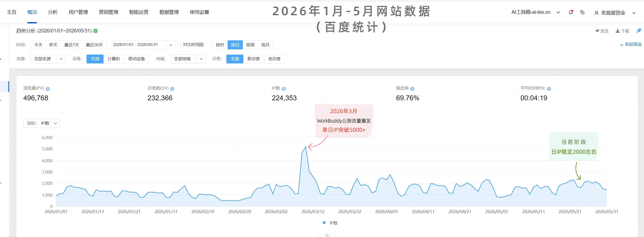Screen dimensions: 644x237
Task: Click bounce rate value 69.76%
Action: click(x=408, y=98)
